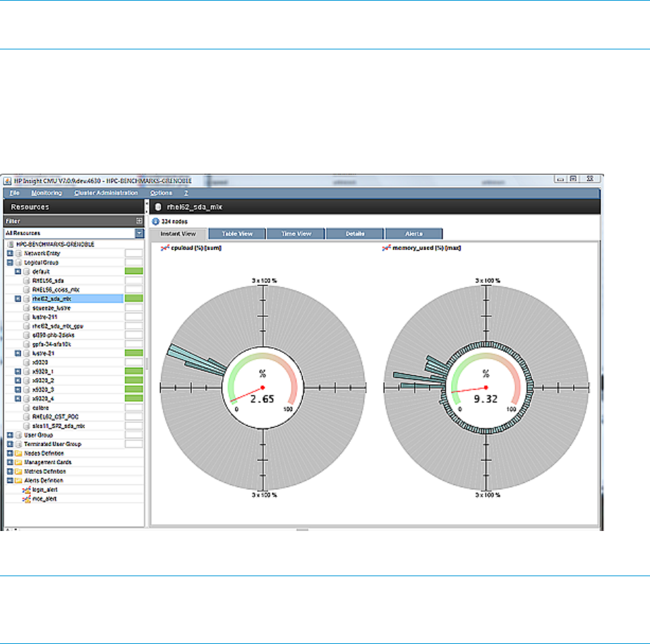Click the cpuload gauge showing 2.65
The width and height of the screenshot is (650, 644).
[263, 388]
